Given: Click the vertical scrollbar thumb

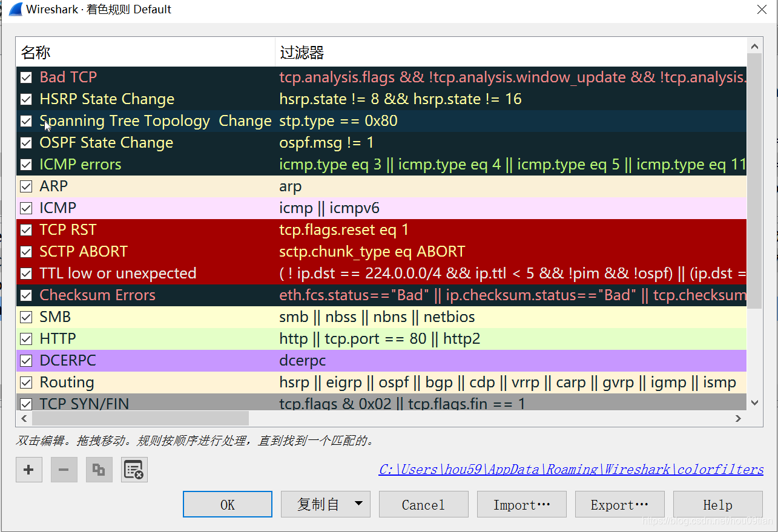Looking at the screenshot, I should point(754,181).
